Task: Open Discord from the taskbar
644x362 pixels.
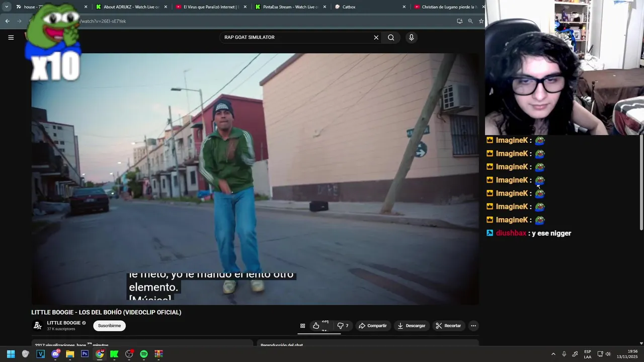Action: point(55,354)
